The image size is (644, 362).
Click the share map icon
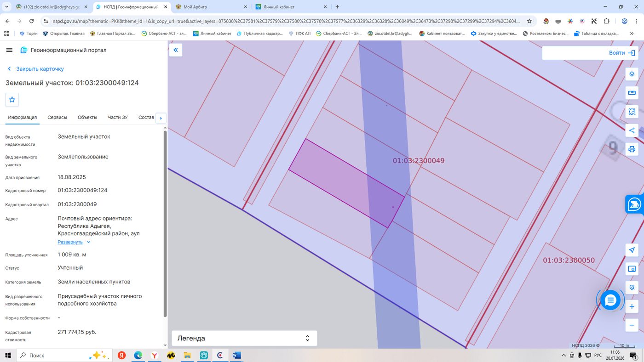coord(632,130)
